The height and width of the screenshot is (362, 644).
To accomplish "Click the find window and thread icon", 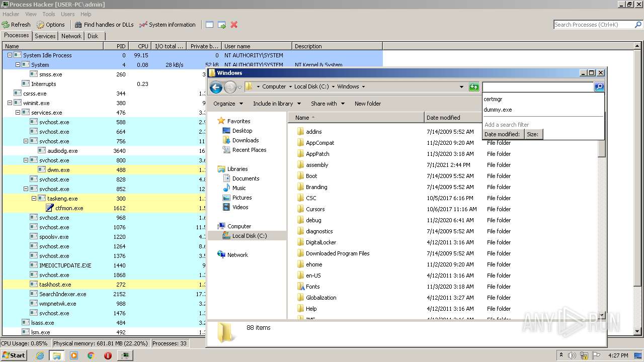I will (221, 25).
